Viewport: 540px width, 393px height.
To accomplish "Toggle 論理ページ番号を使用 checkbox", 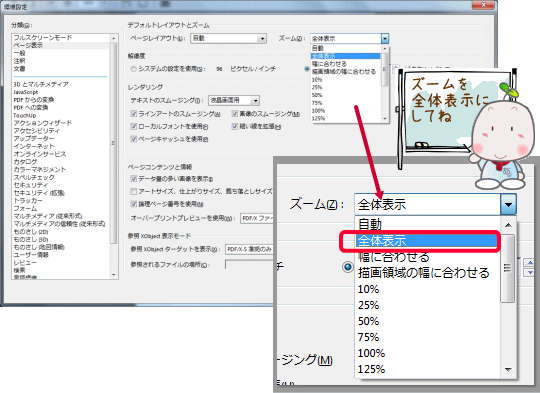I will 134,204.
